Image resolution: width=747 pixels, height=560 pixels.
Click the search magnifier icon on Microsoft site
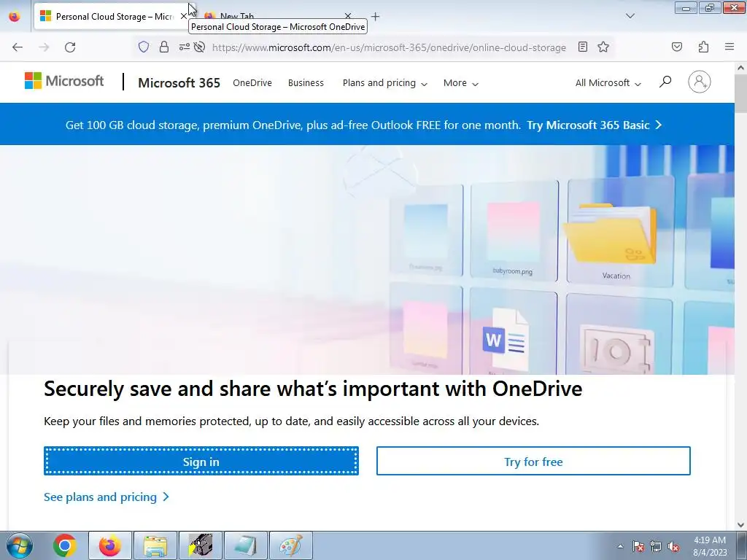pyautogui.click(x=665, y=82)
